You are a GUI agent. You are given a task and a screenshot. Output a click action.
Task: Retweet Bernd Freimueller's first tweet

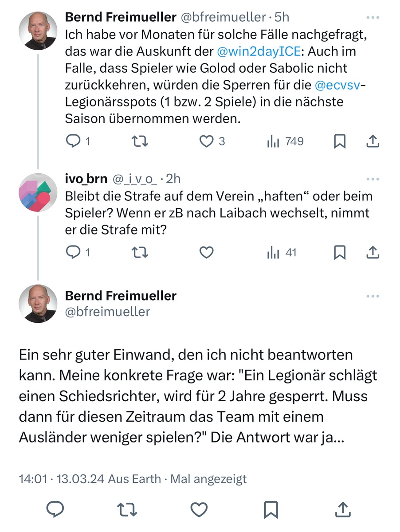140,141
